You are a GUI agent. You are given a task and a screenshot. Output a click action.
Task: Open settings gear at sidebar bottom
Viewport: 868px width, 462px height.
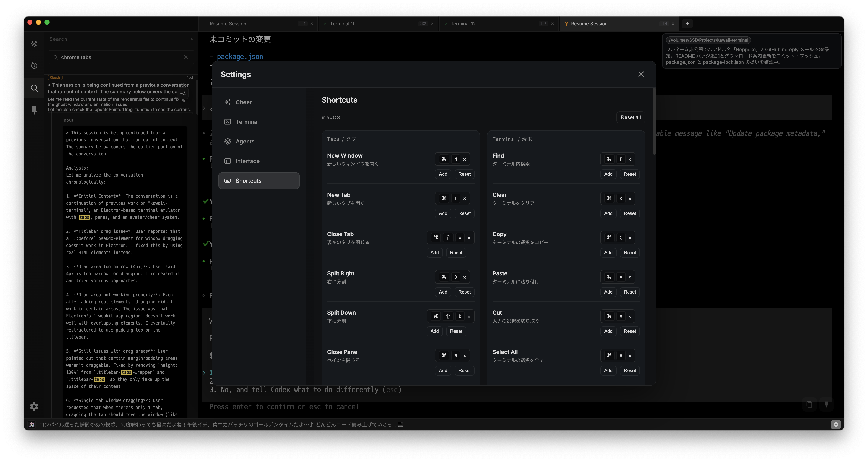[x=34, y=406]
